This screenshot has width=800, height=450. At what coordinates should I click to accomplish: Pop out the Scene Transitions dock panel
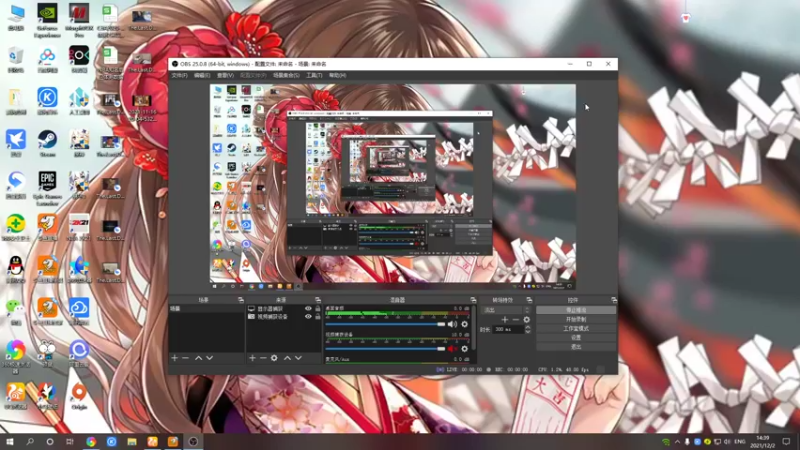click(529, 300)
